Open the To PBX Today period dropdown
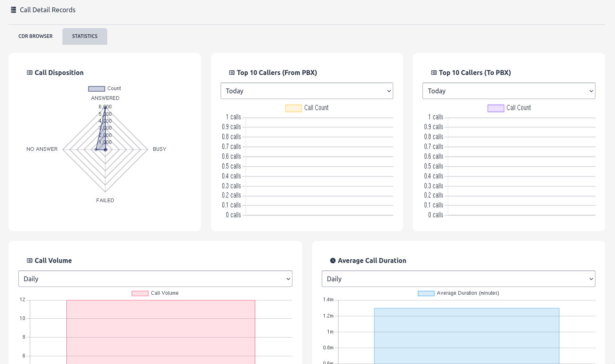 click(x=509, y=91)
